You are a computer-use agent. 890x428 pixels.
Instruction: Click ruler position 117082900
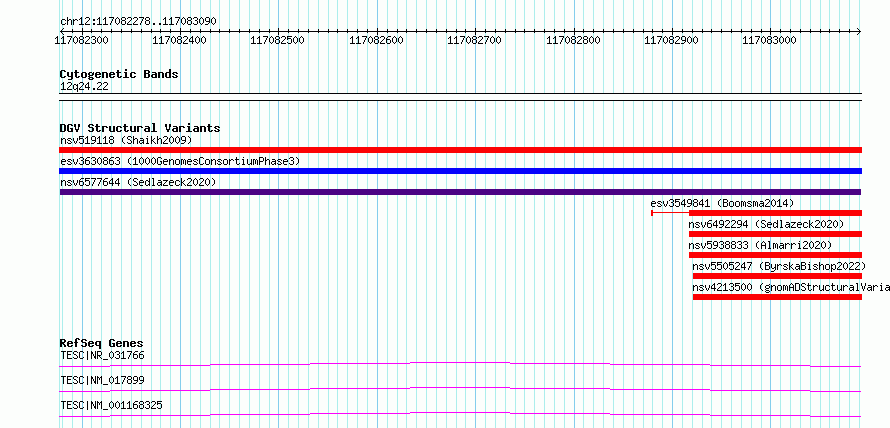(673, 40)
